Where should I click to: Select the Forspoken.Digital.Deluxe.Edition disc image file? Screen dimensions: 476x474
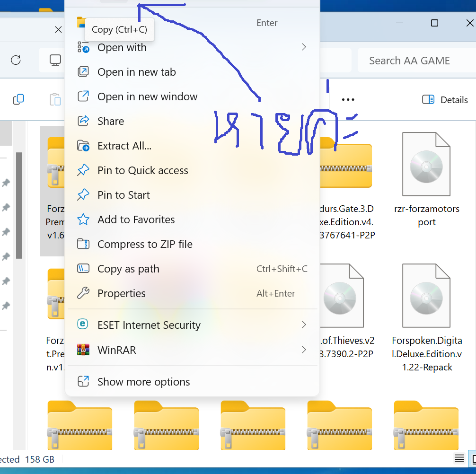coord(426,296)
